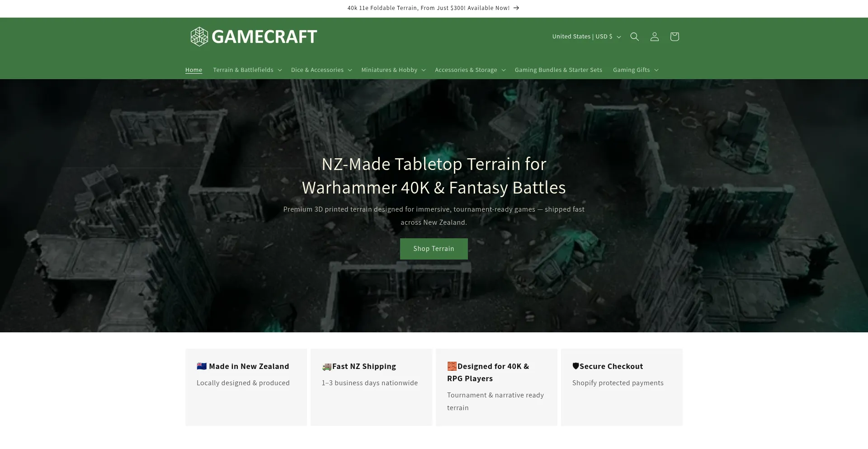This screenshot has height=449, width=868.
Task: Click the Secure Checkout heading
Action: point(608,366)
